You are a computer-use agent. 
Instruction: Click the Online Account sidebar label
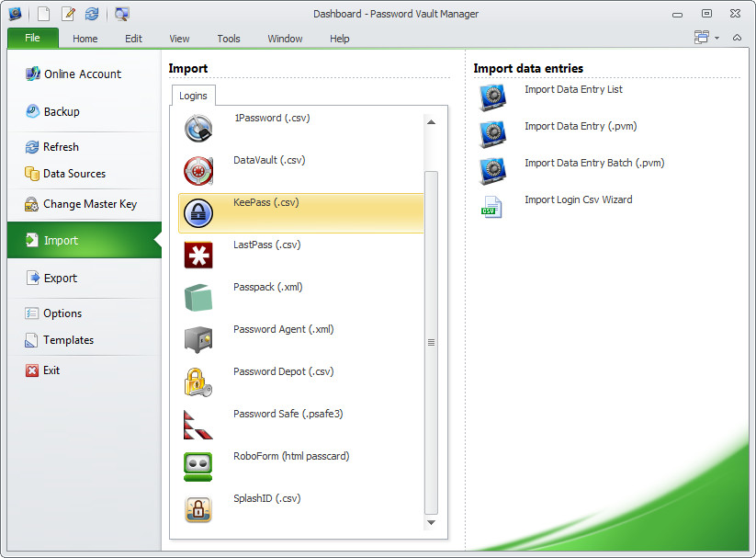pyautogui.click(x=83, y=74)
